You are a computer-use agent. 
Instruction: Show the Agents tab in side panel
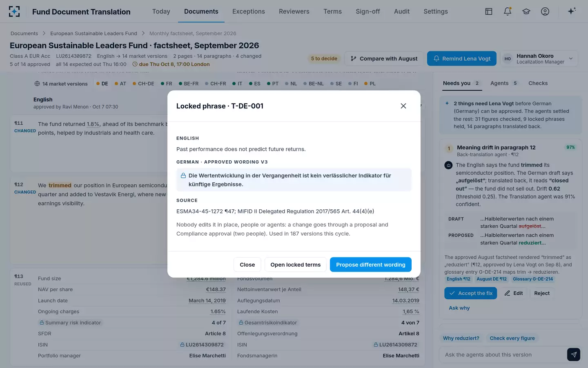coord(503,83)
